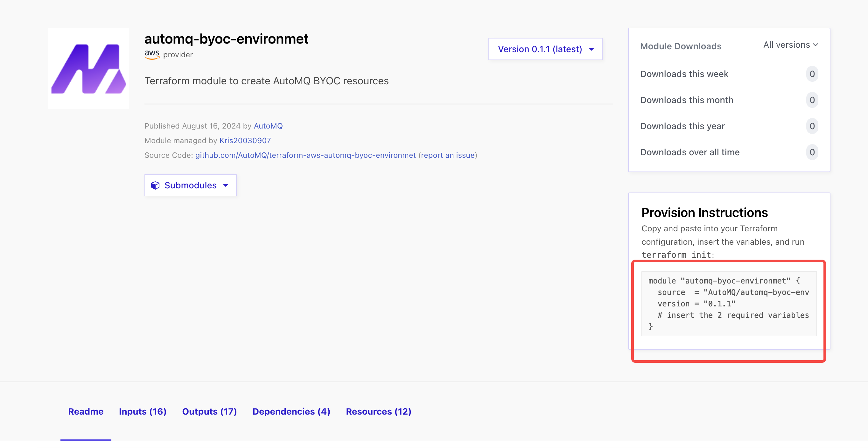
Task: Click the Submodules cube icon
Action: click(155, 185)
